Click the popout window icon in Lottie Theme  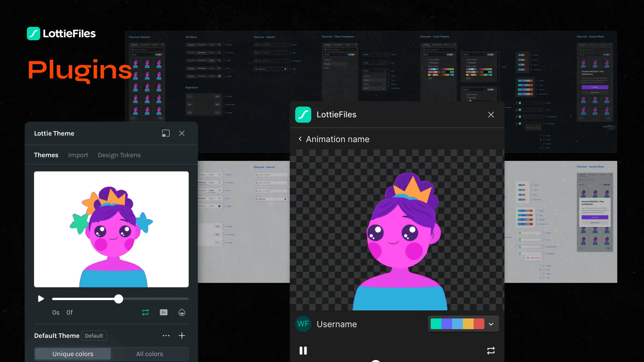click(166, 133)
